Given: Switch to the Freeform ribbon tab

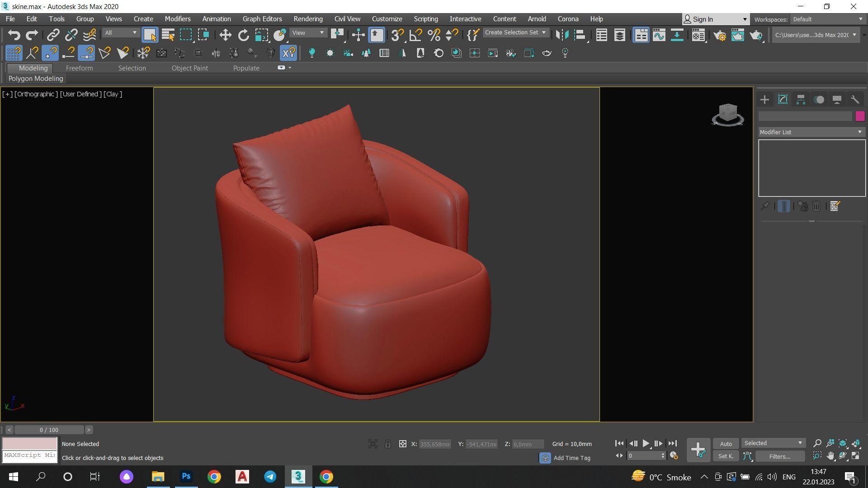Looking at the screenshot, I should point(79,68).
